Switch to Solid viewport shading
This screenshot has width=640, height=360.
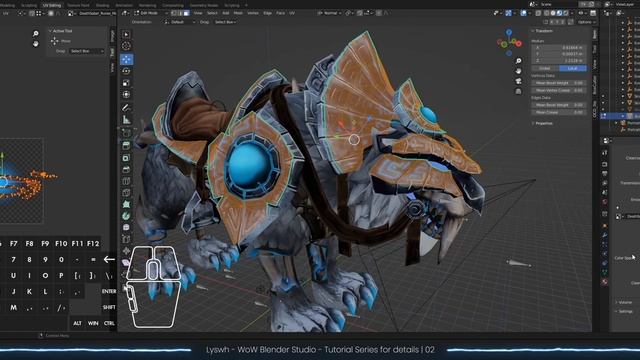click(x=553, y=13)
